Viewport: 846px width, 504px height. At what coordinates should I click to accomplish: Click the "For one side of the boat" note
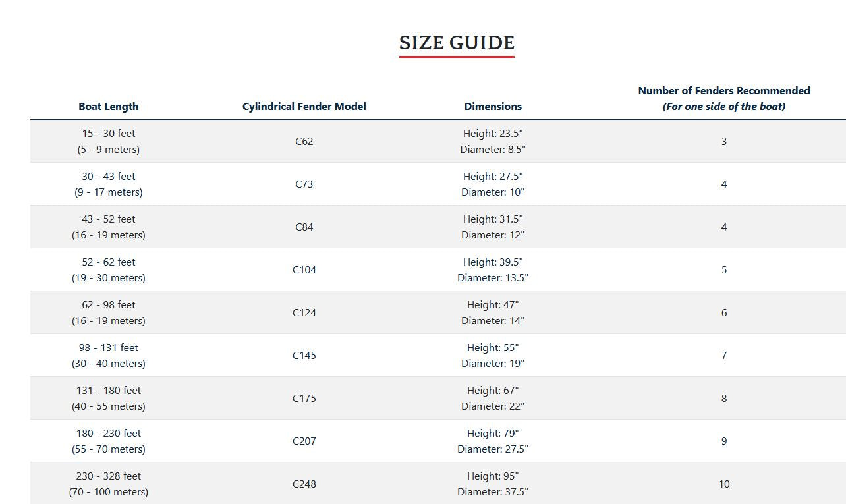pos(724,106)
